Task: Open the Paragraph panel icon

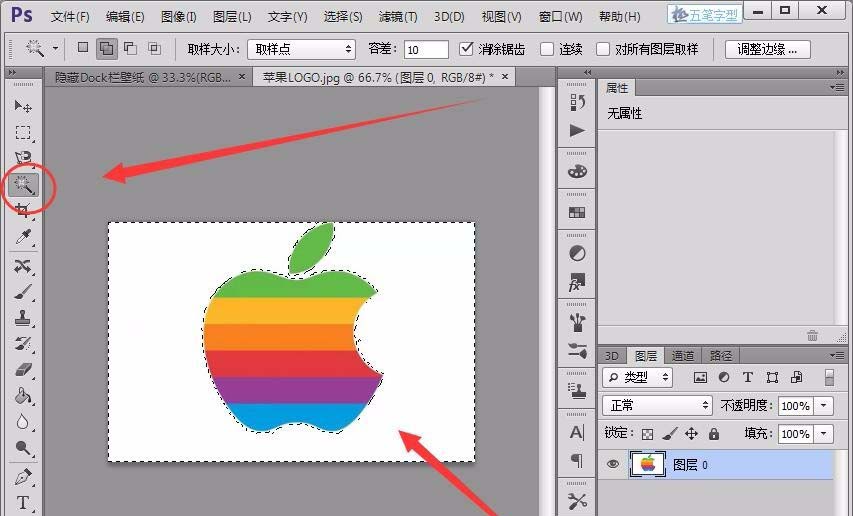Action: (577, 461)
